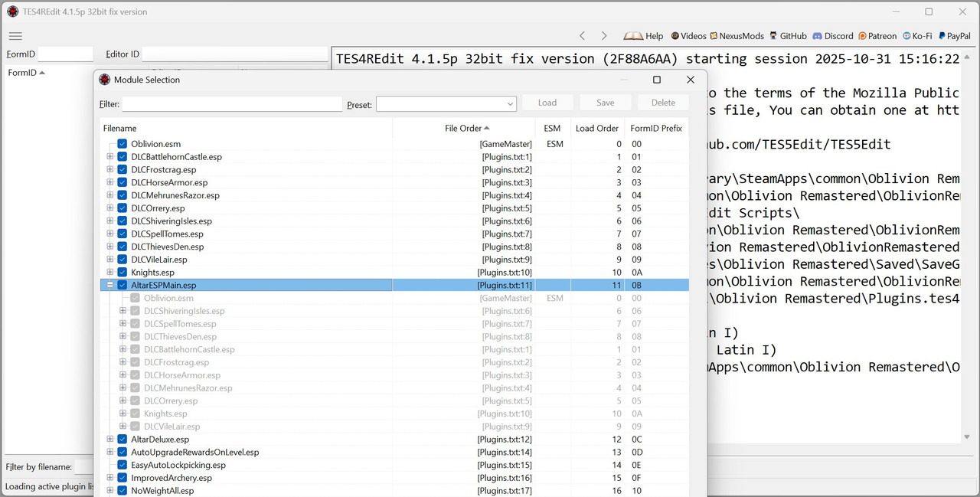
Task: Uncheck AltarESPMain.esp checkbox
Action: click(x=122, y=285)
